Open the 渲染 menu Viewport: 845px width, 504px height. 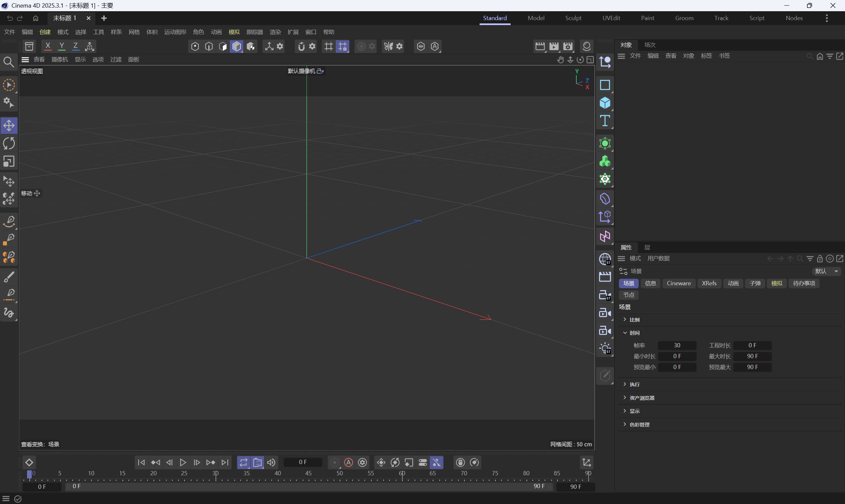click(275, 32)
